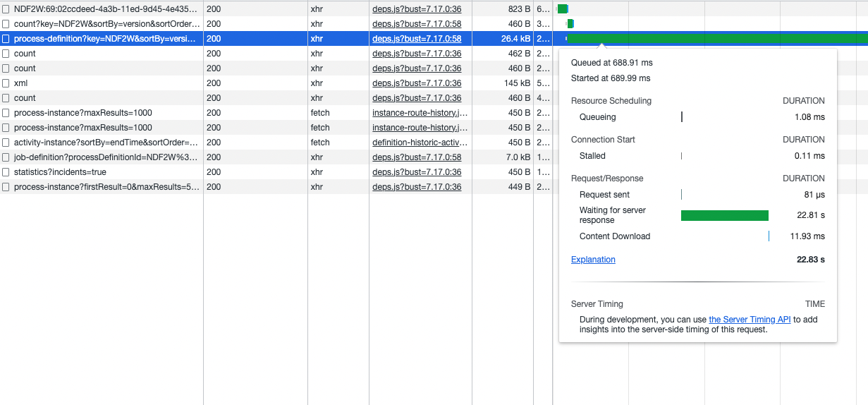Screen dimensions: 868x405
Task: Toggle checkbox of the NDF2W:69:02ccdeed request
Action: 6,9
